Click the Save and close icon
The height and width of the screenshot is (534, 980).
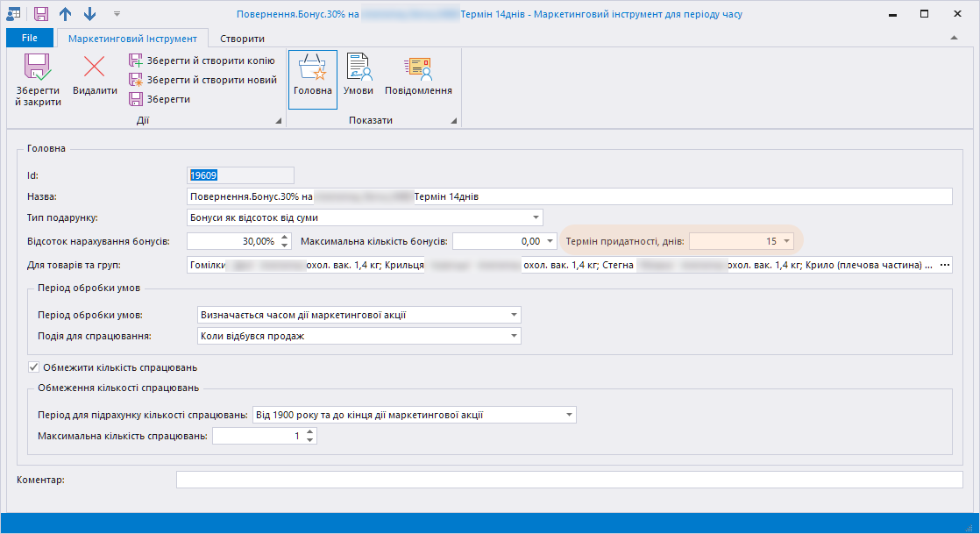[38, 68]
